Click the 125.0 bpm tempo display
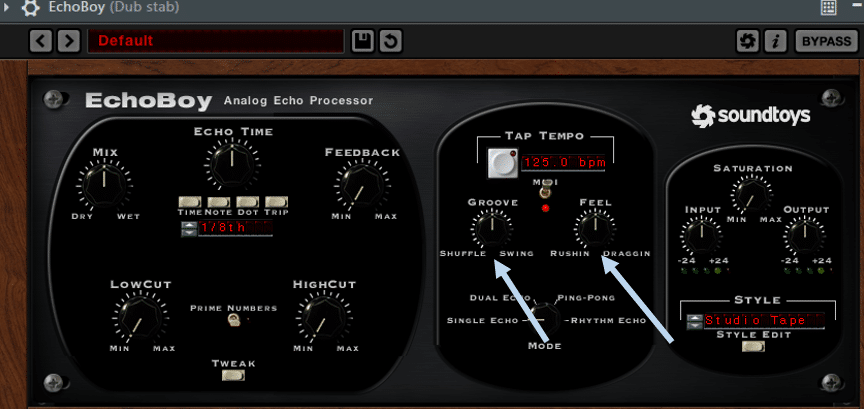The width and height of the screenshot is (864, 409). pyautogui.click(x=563, y=163)
